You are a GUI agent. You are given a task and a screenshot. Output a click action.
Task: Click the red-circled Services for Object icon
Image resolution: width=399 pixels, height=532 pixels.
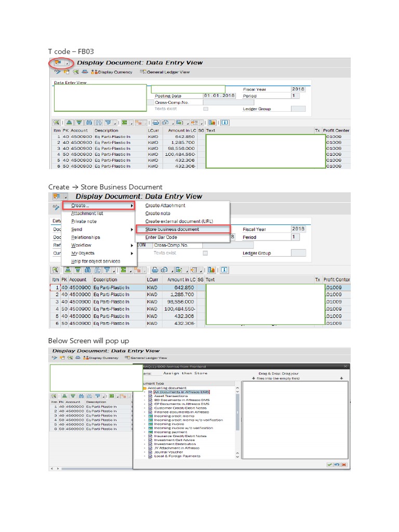[58, 63]
